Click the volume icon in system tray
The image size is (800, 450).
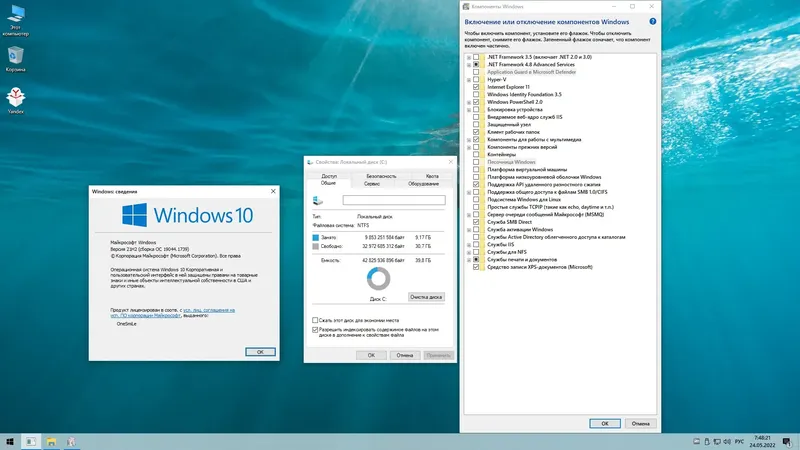pyautogui.click(x=727, y=442)
